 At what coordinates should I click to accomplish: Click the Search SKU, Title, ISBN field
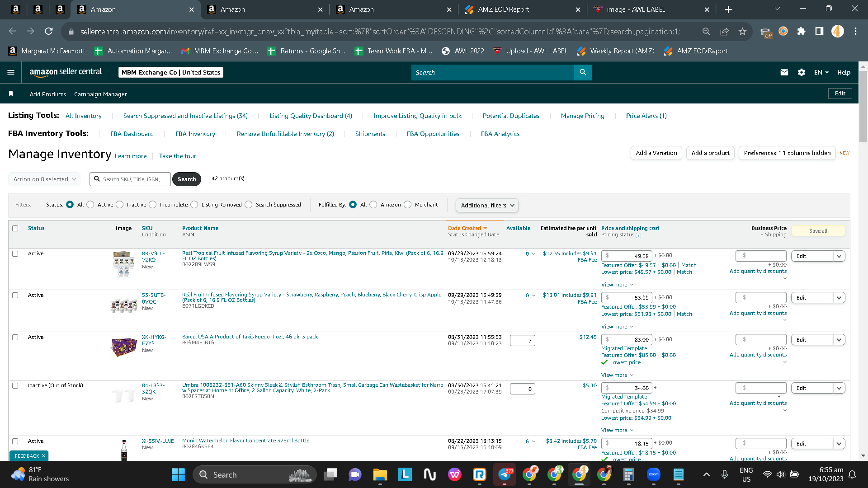(x=130, y=179)
